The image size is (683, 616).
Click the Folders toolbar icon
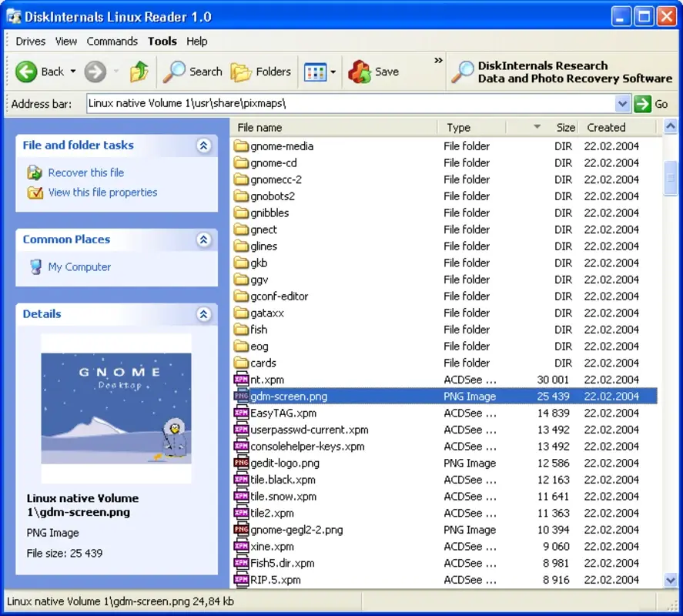coord(241,71)
